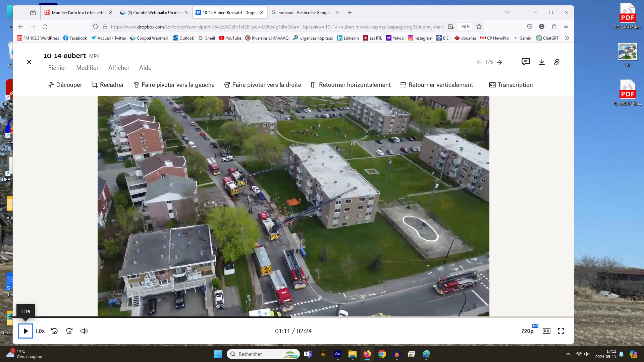The height and width of the screenshot is (362, 644).
Task: Enter fullscreen video mode
Action: pyautogui.click(x=561, y=331)
